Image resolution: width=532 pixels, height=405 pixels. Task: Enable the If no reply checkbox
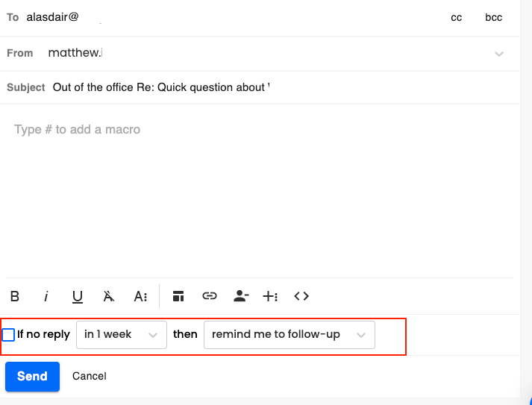(x=8, y=335)
